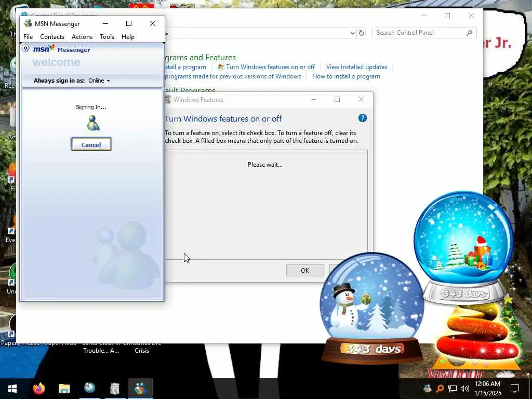Click the signing-in buddy figure icon

[x=92, y=123]
